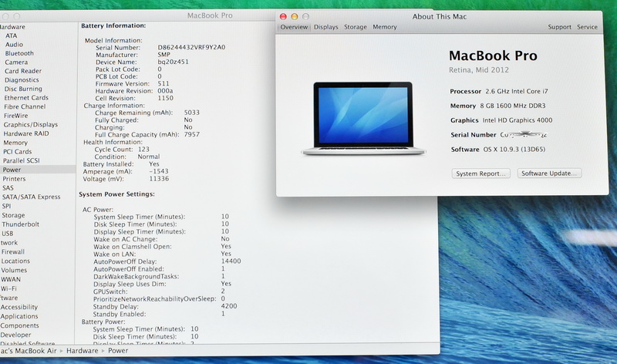Close the About This Mac window
This screenshot has height=364, width=617.
[x=283, y=16]
